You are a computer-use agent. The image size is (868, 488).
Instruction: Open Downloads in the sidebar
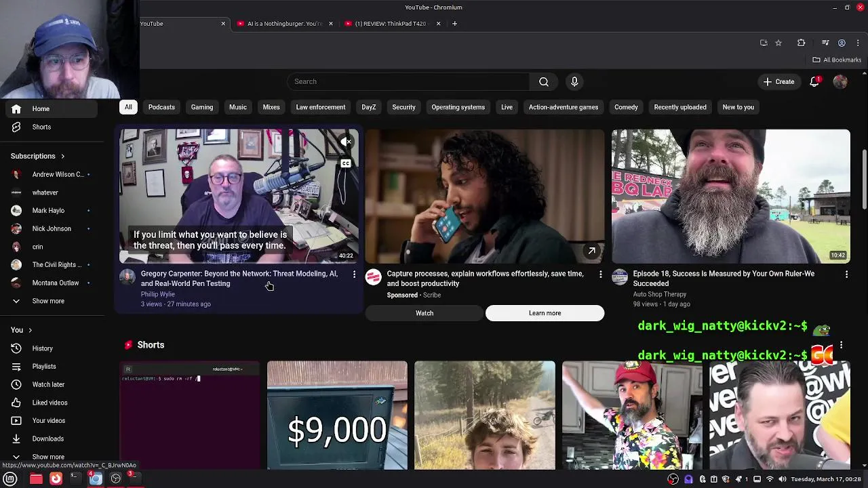pos(47,439)
